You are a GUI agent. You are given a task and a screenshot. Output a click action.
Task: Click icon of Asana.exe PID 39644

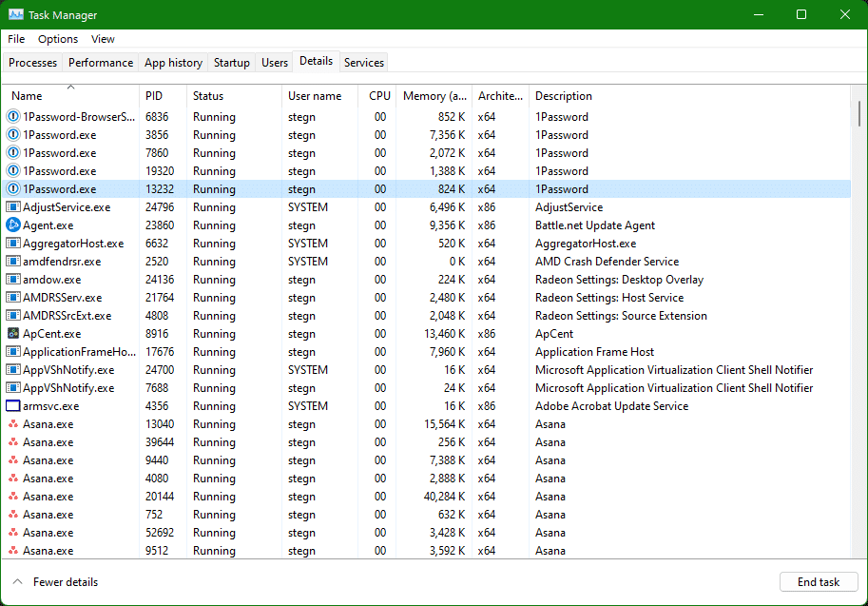[x=13, y=442]
